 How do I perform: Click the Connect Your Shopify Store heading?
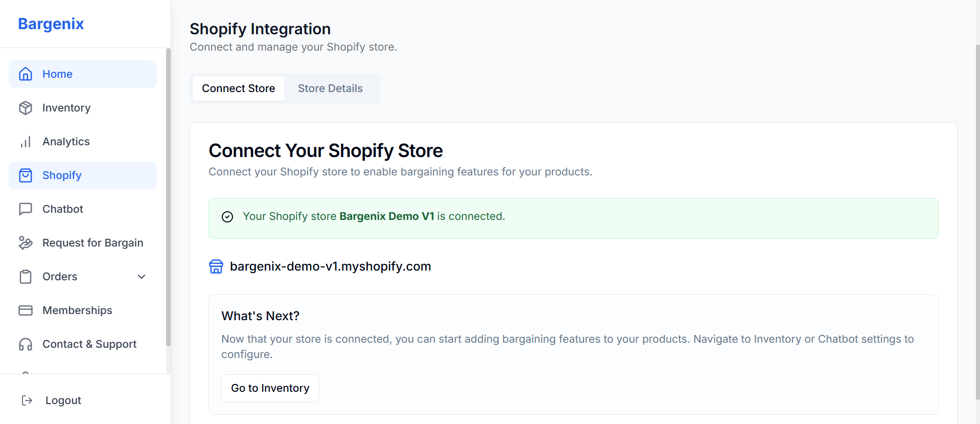coord(326,151)
